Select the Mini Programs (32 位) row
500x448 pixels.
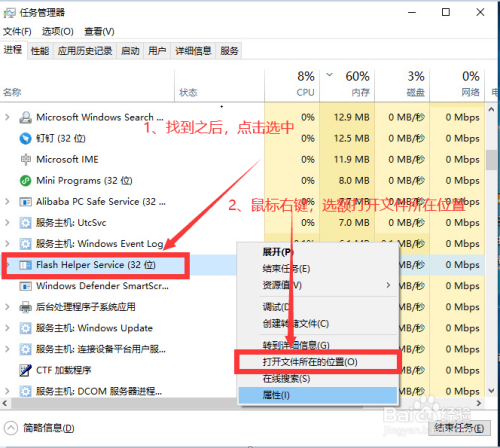242,180
